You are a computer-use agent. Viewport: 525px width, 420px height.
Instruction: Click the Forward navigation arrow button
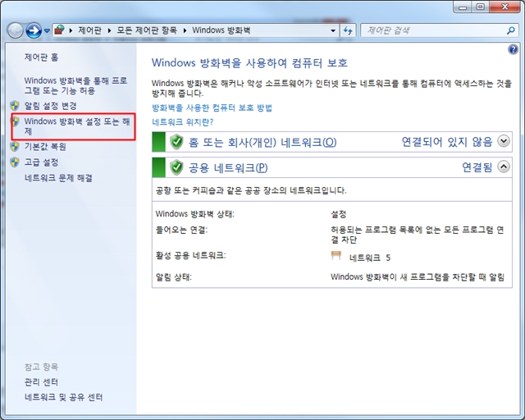click(x=34, y=31)
